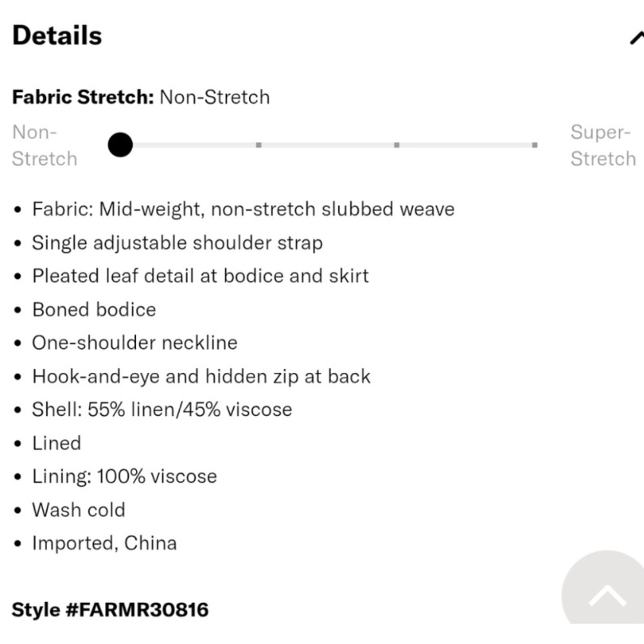Click the Details heading

57,35
